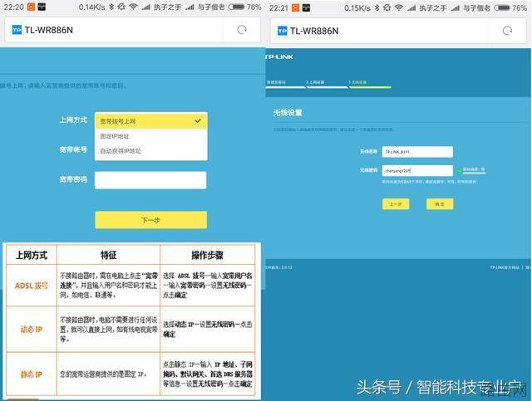Image resolution: width=532 pixels, height=401 pixels.
Task: Tap the TL-WR886N address text on the right screen
Action: click(x=314, y=32)
